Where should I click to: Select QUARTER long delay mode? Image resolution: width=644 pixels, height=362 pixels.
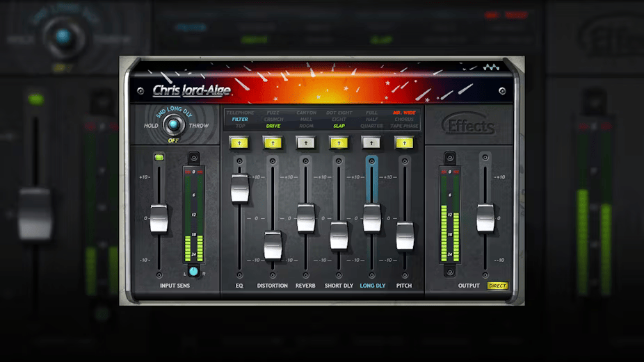click(371, 126)
